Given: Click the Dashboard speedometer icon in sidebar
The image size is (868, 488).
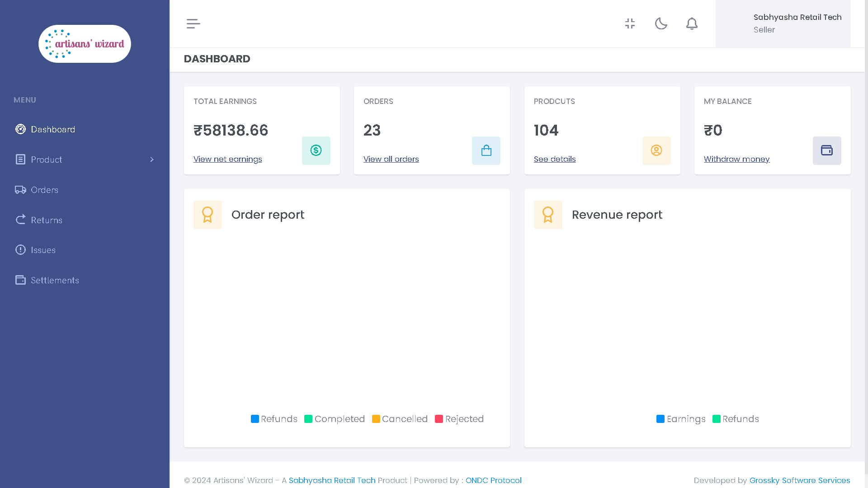Looking at the screenshot, I should coord(20,129).
